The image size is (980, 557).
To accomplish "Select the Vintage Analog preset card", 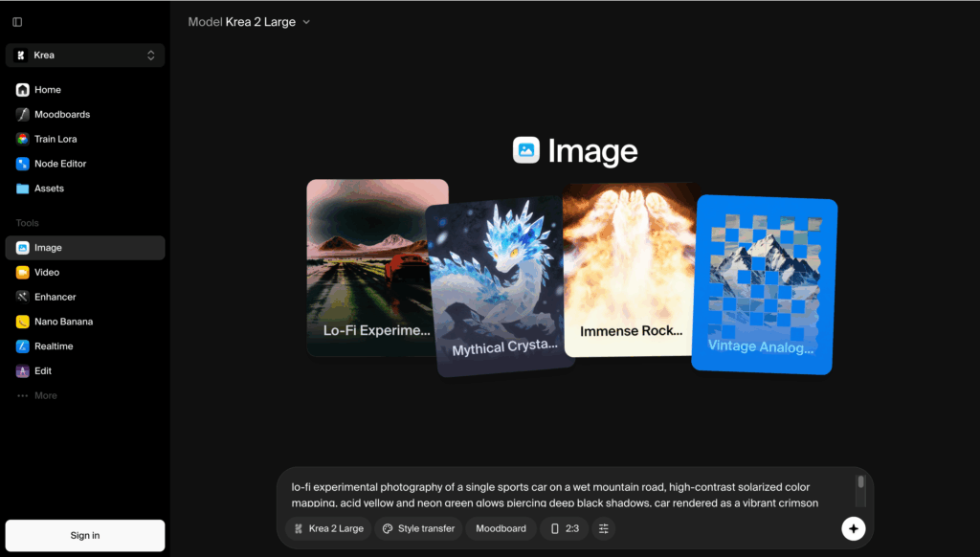I will pos(765,284).
